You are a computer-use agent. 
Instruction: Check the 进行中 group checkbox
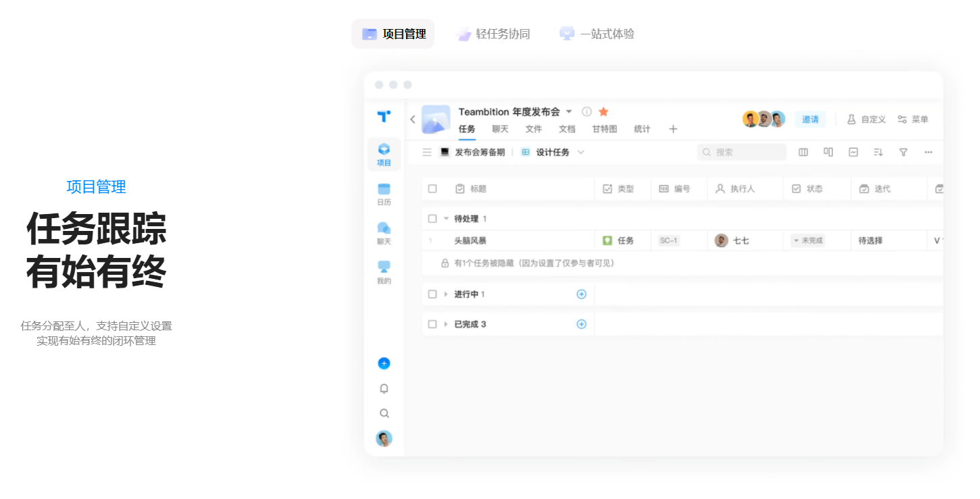[x=433, y=294]
